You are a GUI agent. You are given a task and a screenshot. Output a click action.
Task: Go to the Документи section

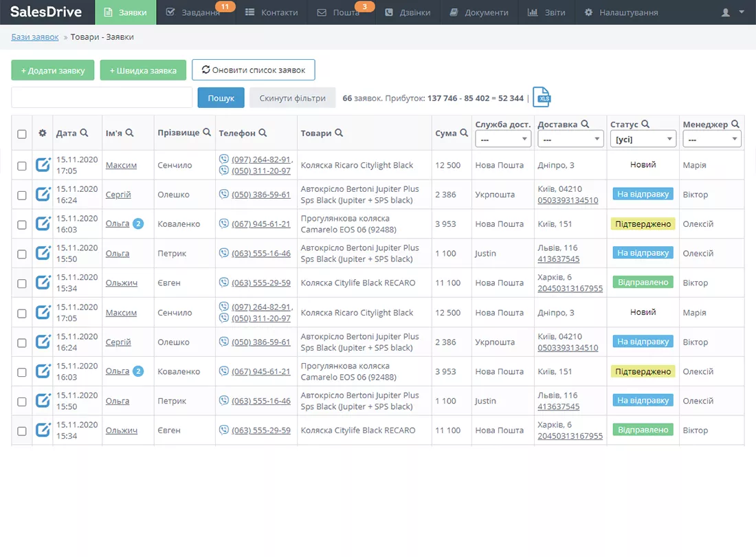479,12
